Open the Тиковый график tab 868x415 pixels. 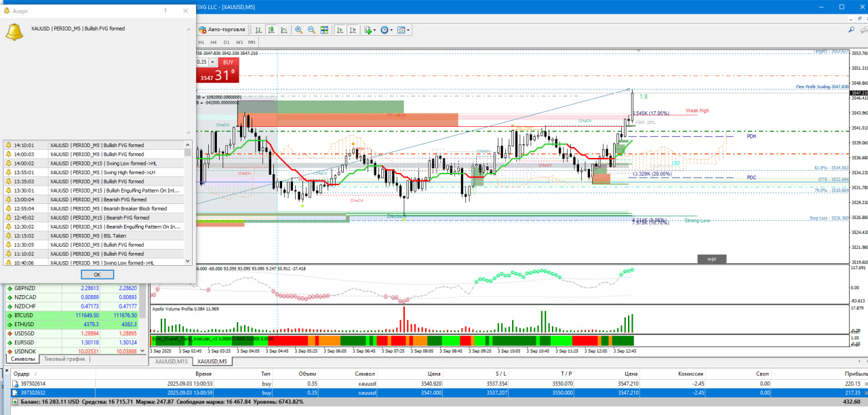pos(65,359)
